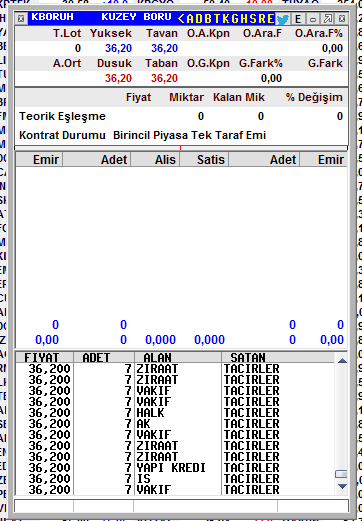Select the yellow R shortcut letter
Image resolution: width=362 pixels, height=521 pixels.
(x=262, y=19)
